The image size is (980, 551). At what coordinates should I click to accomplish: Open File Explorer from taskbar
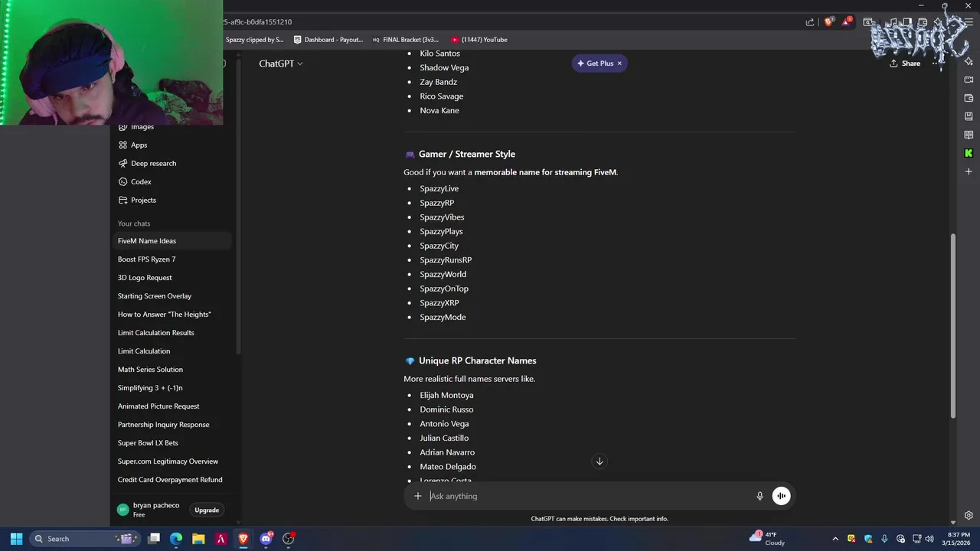coord(198,539)
